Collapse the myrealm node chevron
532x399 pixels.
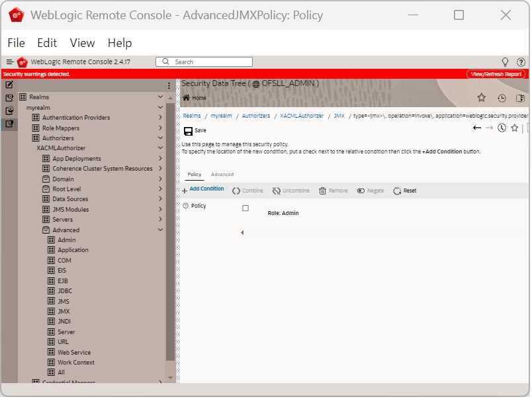pos(161,108)
